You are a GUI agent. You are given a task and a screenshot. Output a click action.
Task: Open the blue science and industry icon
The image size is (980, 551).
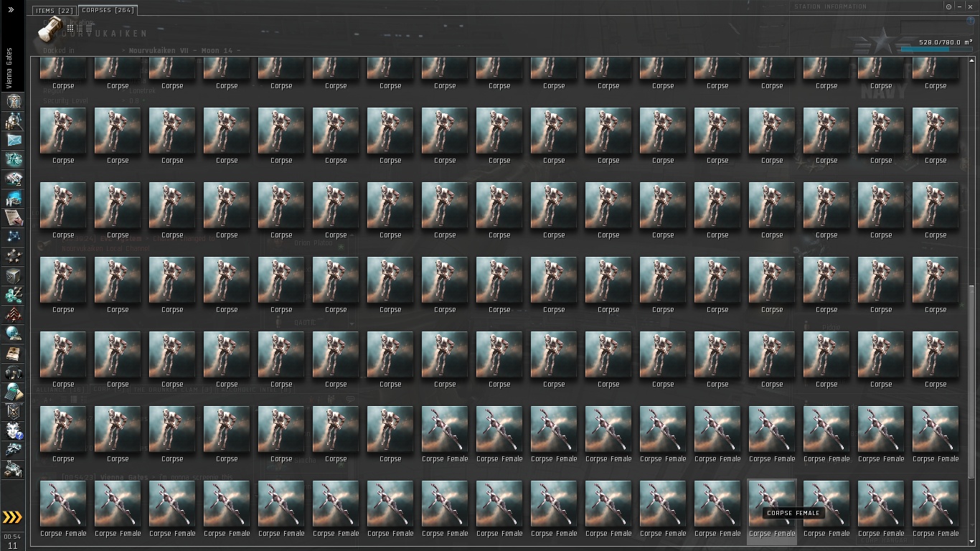pos(14,198)
